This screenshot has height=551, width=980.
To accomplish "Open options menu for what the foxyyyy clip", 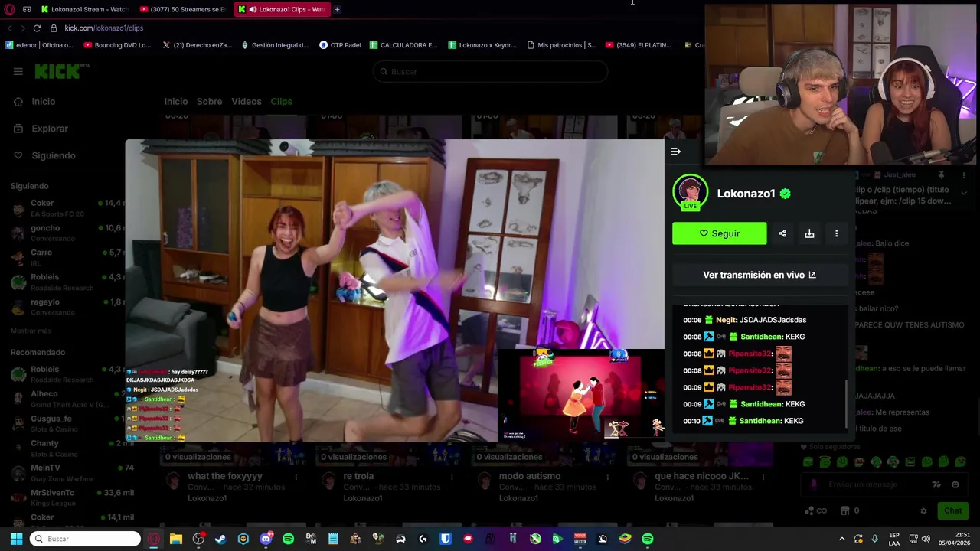I will click(x=296, y=477).
